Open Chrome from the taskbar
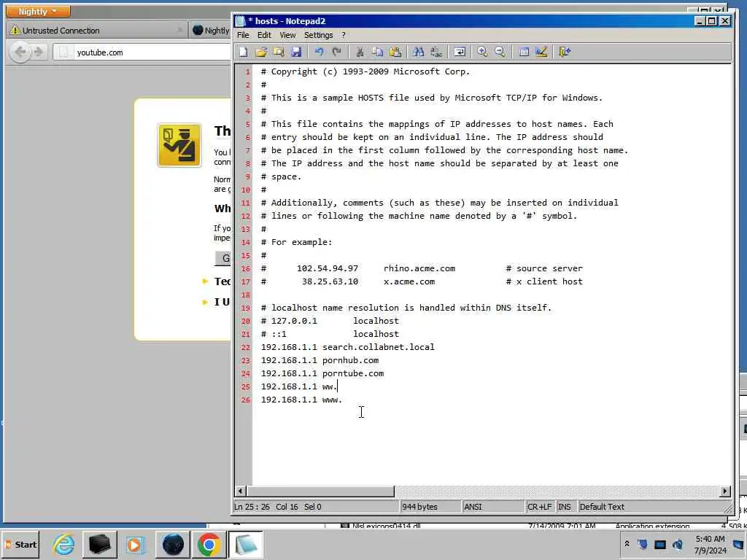Viewport: 747px width, 560px height. pos(209,544)
